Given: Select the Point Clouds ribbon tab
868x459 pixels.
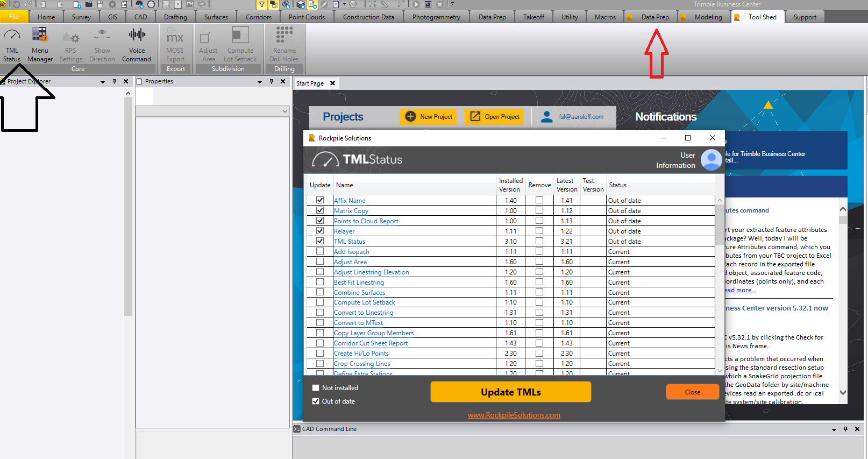Looking at the screenshot, I should [x=307, y=17].
